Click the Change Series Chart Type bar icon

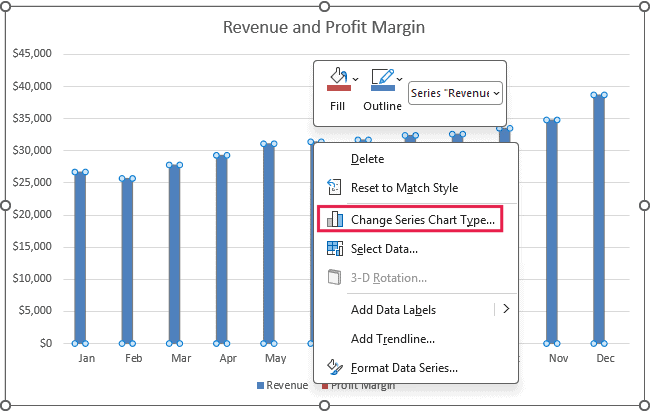335,219
